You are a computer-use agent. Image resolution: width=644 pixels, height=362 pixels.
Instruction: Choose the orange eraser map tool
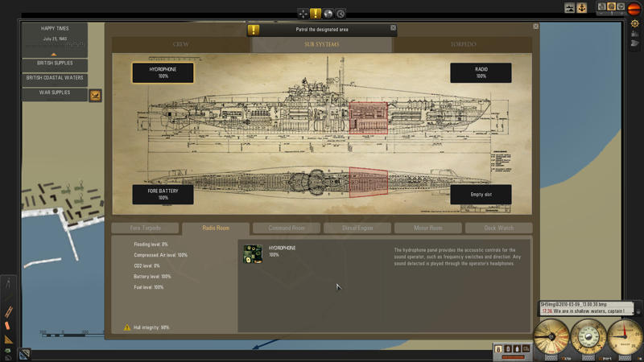tap(8, 326)
